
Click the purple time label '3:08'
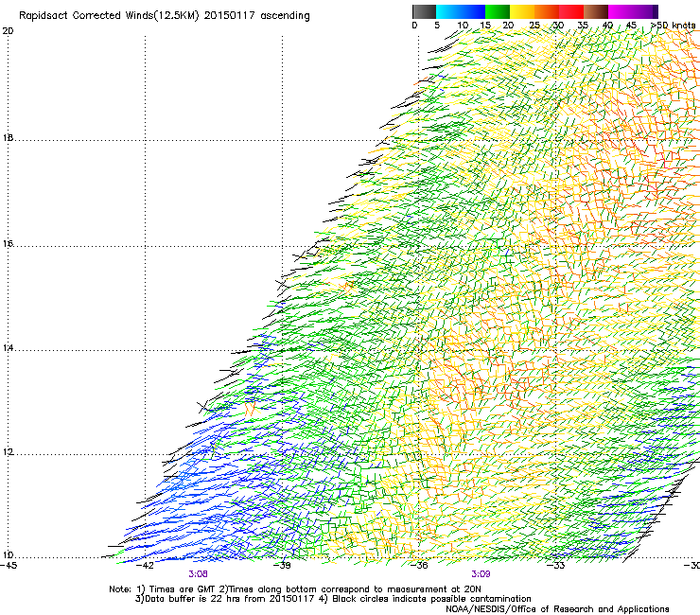pos(199,574)
